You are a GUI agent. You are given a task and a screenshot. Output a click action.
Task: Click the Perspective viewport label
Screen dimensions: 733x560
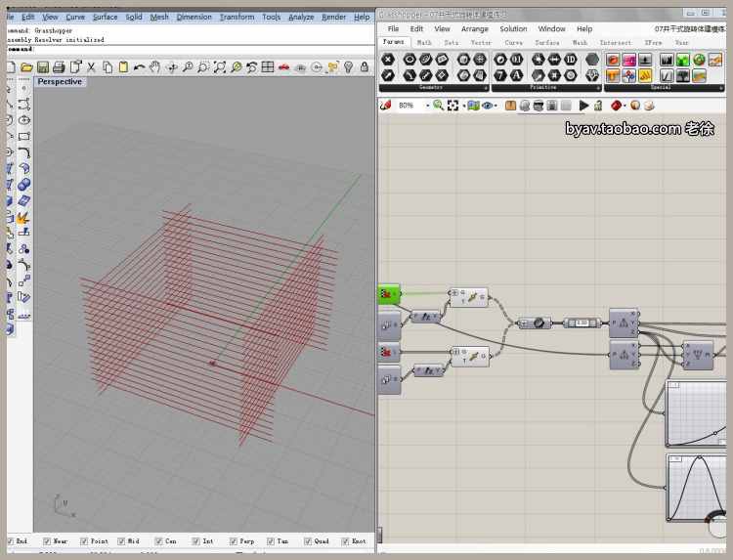[60, 82]
